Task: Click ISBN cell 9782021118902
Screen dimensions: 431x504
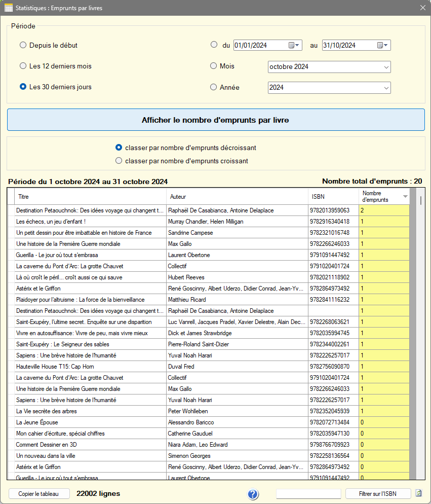Action: click(x=333, y=277)
